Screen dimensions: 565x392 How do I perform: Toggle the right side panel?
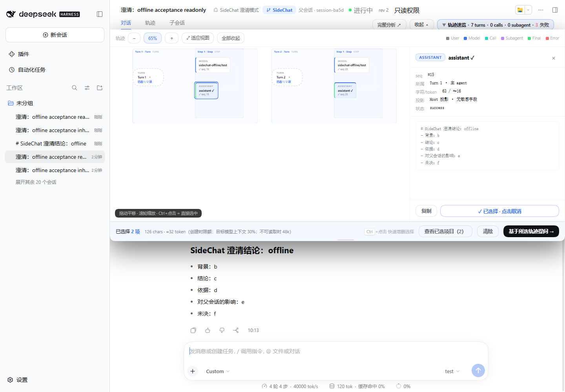[x=555, y=10]
